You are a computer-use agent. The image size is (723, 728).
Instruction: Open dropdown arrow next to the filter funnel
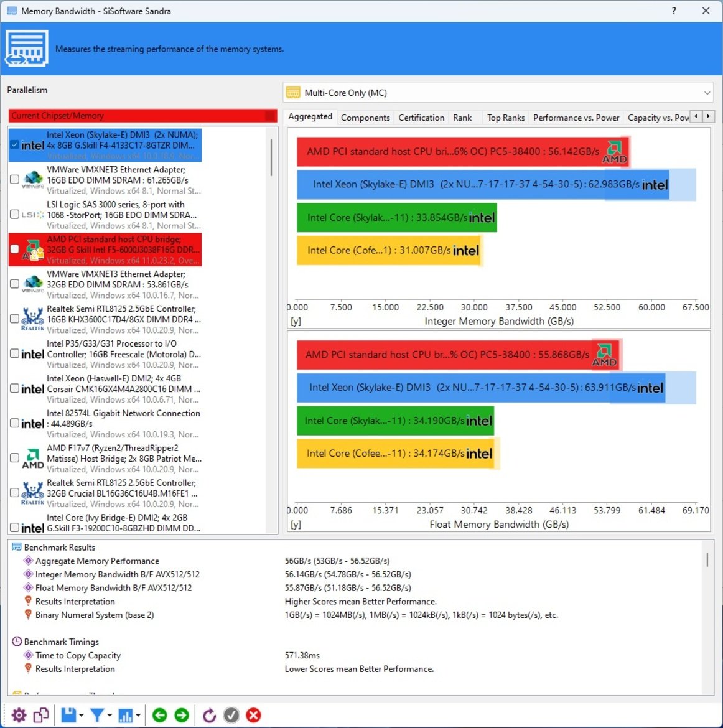click(110, 716)
